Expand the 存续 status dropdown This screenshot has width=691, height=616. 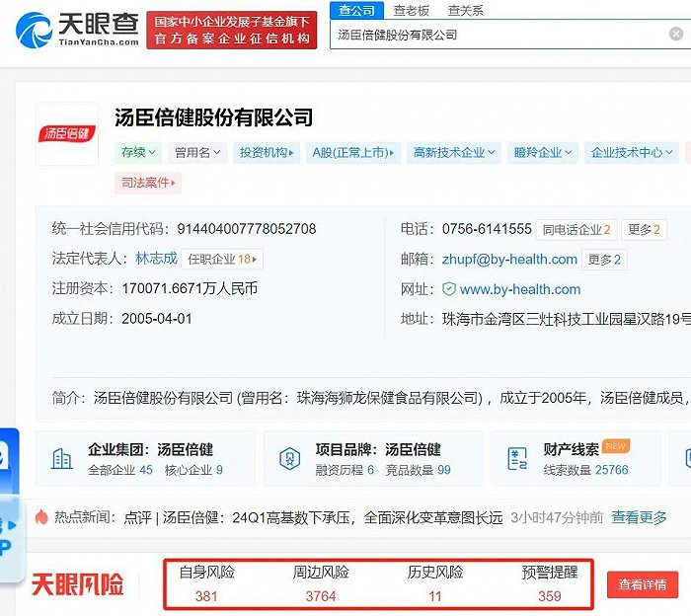pyautogui.click(x=138, y=152)
